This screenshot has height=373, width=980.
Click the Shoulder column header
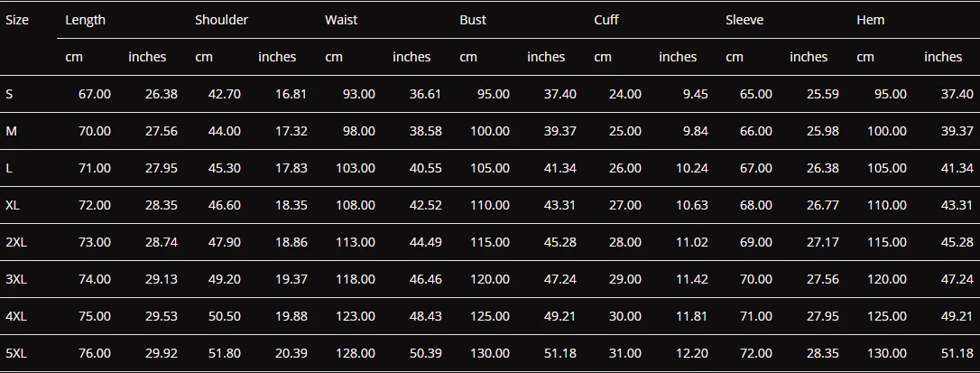[x=221, y=20]
